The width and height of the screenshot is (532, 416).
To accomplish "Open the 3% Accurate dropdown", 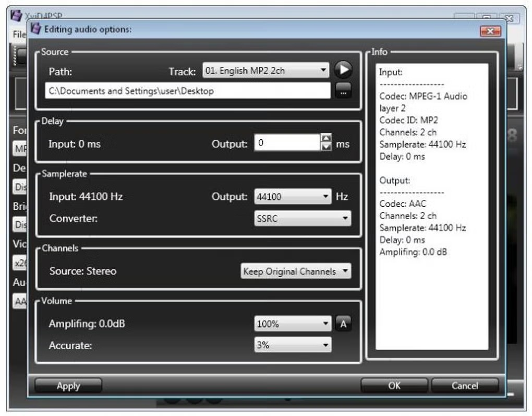I will tap(293, 345).
